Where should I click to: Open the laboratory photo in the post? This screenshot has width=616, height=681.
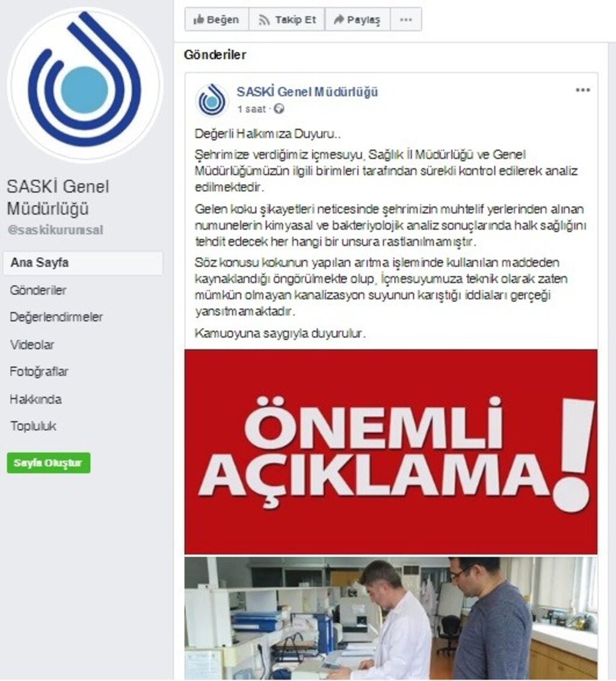tap(391, 618)
